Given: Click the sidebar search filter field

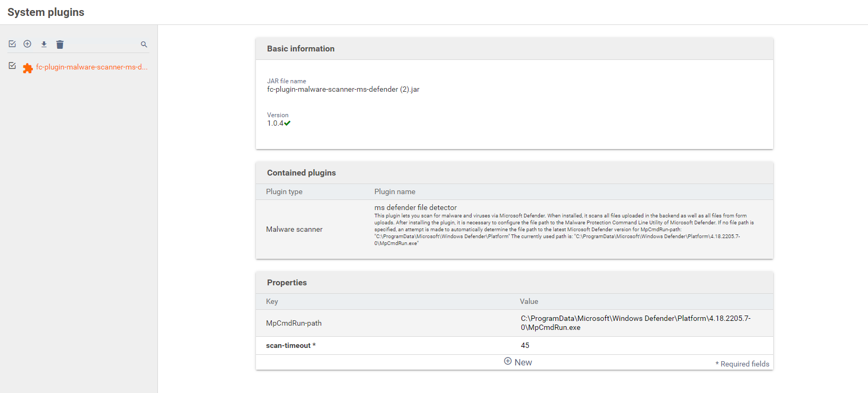Looking at the screenshot, I should (x=101, y=45).
